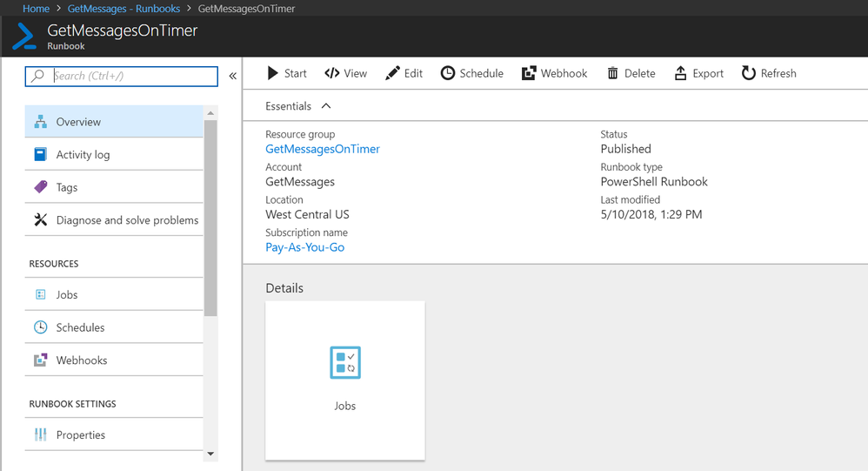The width and height of the screenshot is (868, 471).
Task: Click the Start button label
Action: 295,73
